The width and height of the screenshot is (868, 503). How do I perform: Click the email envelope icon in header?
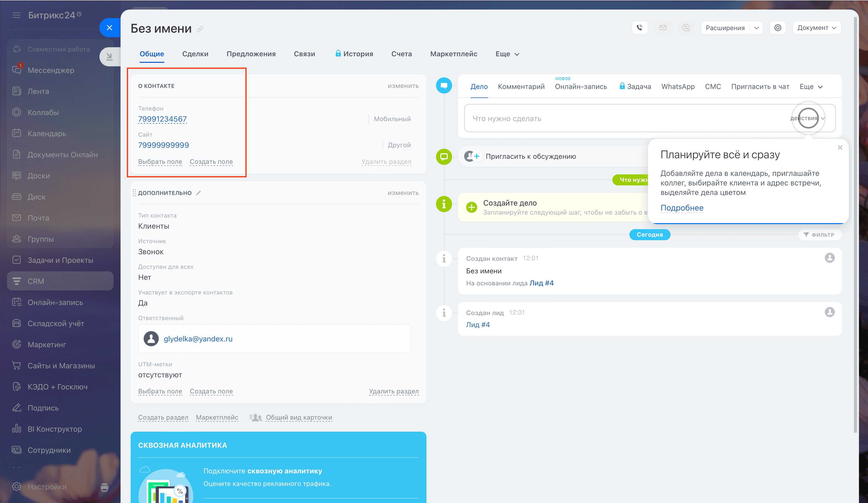click(663, 28)
